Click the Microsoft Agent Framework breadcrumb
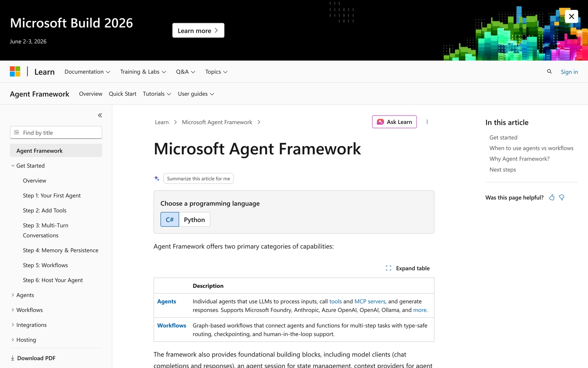 click(x=217, y=122)
